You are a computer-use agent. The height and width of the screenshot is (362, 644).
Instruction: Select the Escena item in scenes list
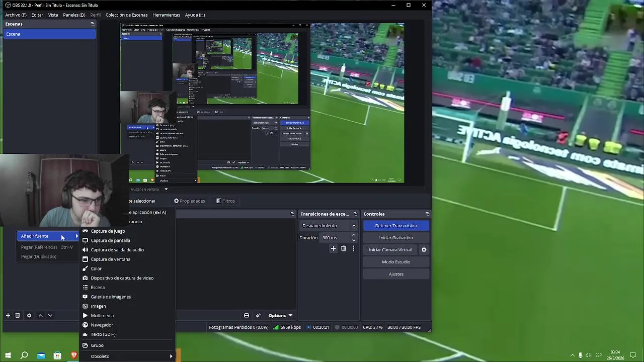[x=49, y=34]
